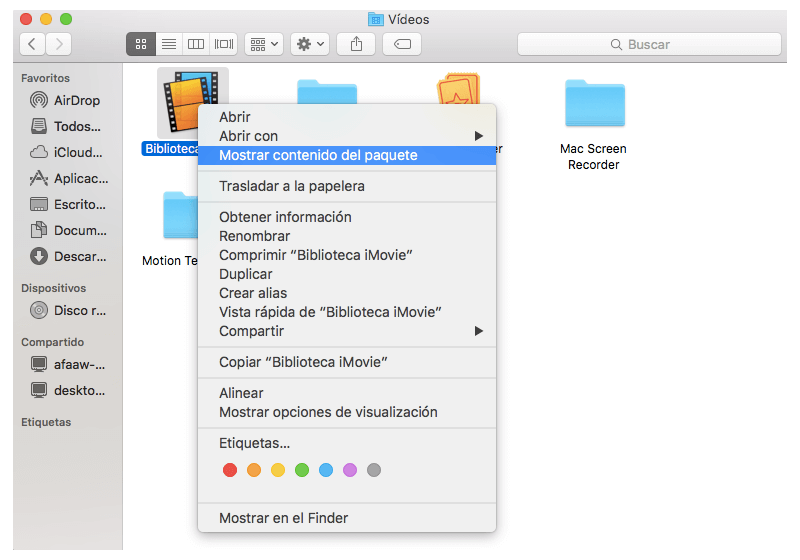Select the afaaw shared computer
This screenshot has height=560, width=800.
(65, 365)
